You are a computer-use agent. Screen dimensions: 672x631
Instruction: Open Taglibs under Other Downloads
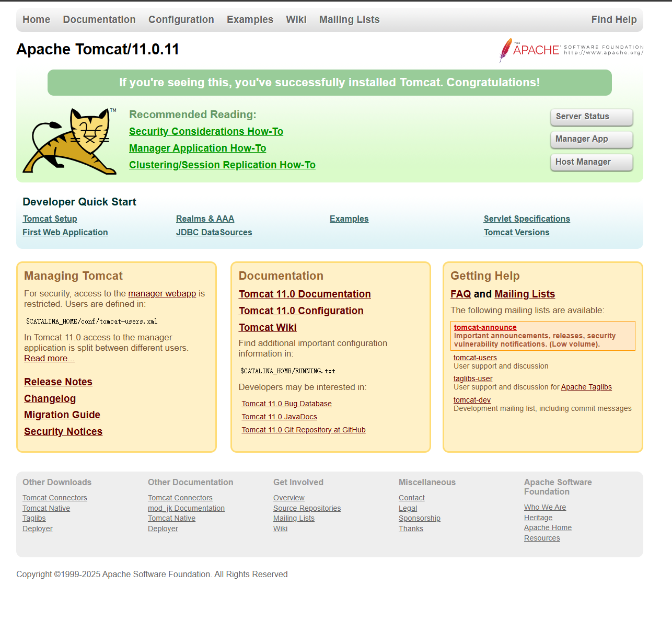point(34,518)
